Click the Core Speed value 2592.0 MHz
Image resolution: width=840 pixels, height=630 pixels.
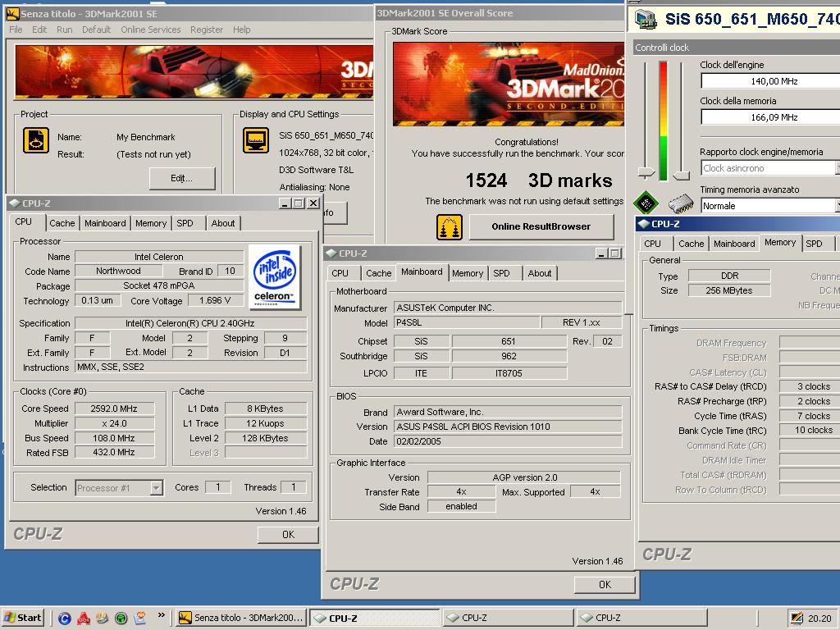point(114,409)
